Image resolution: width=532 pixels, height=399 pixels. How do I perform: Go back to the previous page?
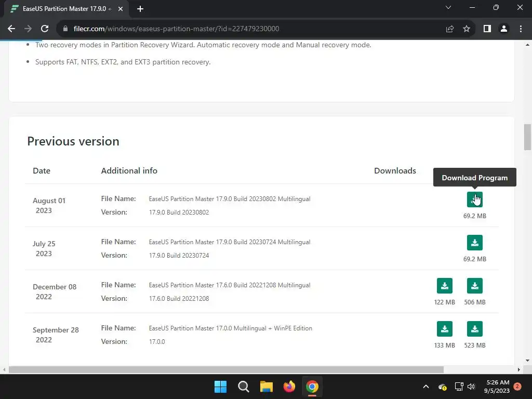click(11, 29)
